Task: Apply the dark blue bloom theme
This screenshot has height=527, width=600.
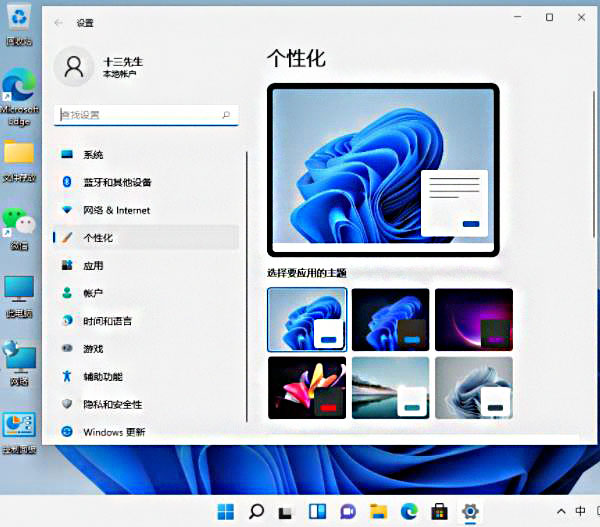Action: (390, 320)
